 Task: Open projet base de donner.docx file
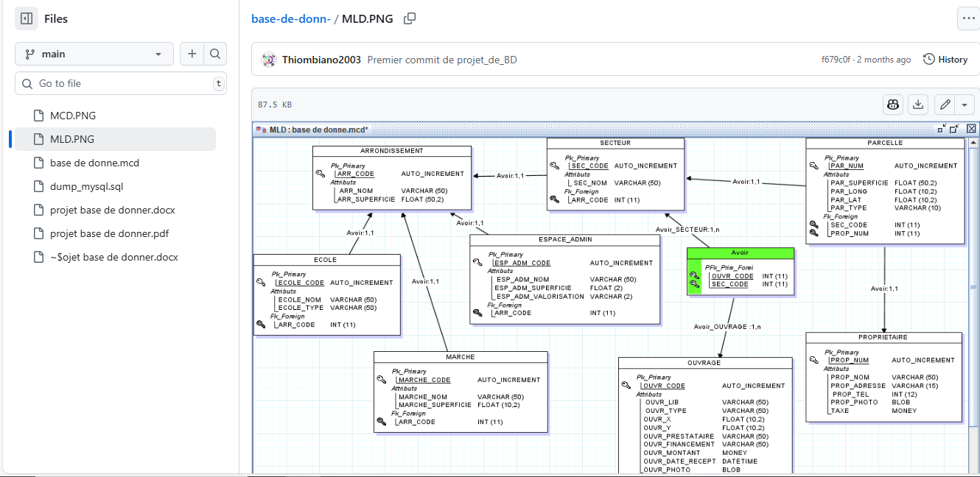click(x=113, y=210)
